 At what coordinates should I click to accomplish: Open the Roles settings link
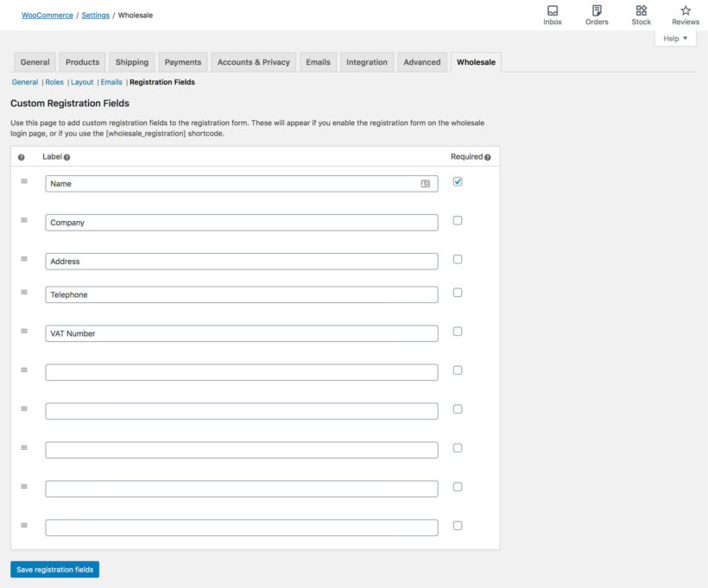point(54,81)
